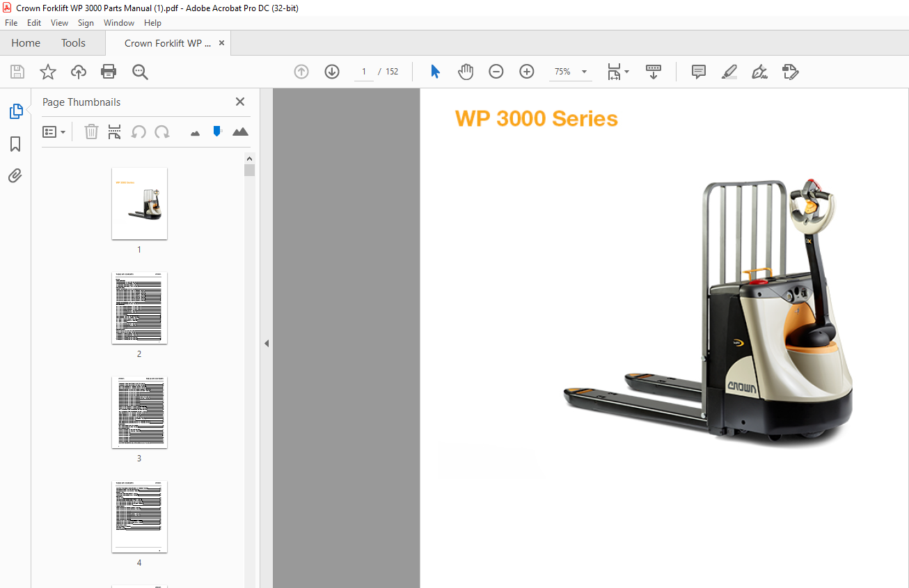
Task: Select the Crown Forklift WP document tab
Action: 168,43
